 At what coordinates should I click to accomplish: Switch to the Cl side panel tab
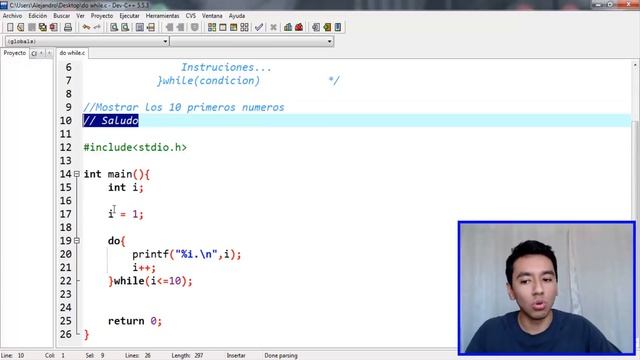[34, 53]
